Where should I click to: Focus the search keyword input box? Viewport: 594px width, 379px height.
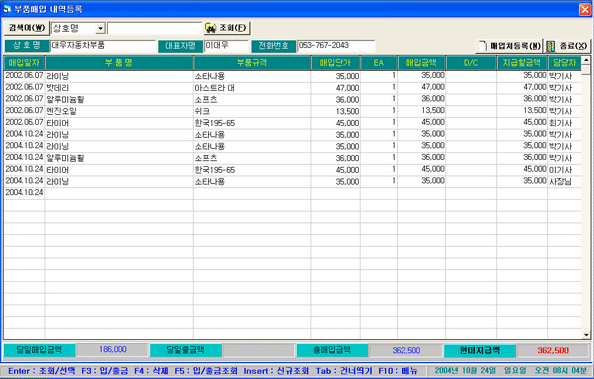[x=155, y=28]
